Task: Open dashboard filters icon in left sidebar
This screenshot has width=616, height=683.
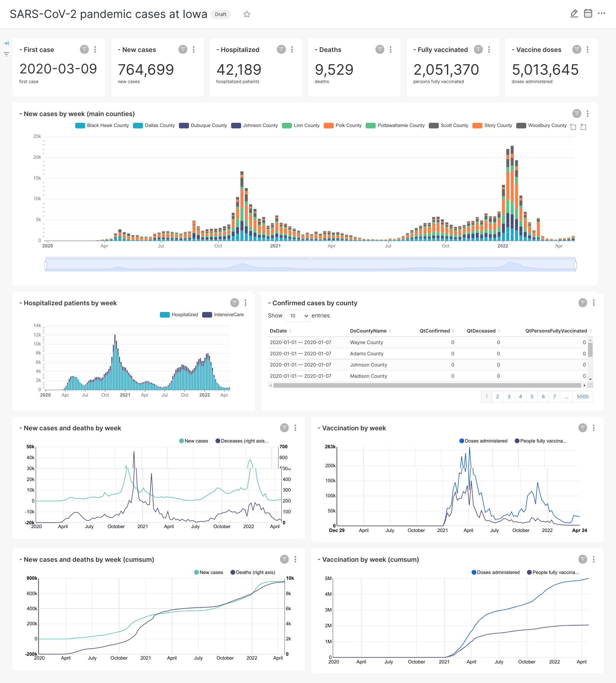Action: (6, 54)
